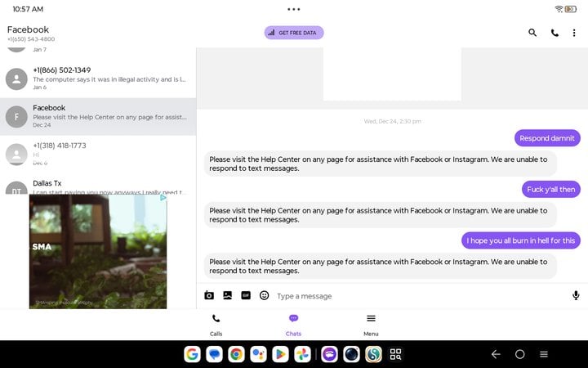Select the Chats tab
588x368 pixels.
293,325
